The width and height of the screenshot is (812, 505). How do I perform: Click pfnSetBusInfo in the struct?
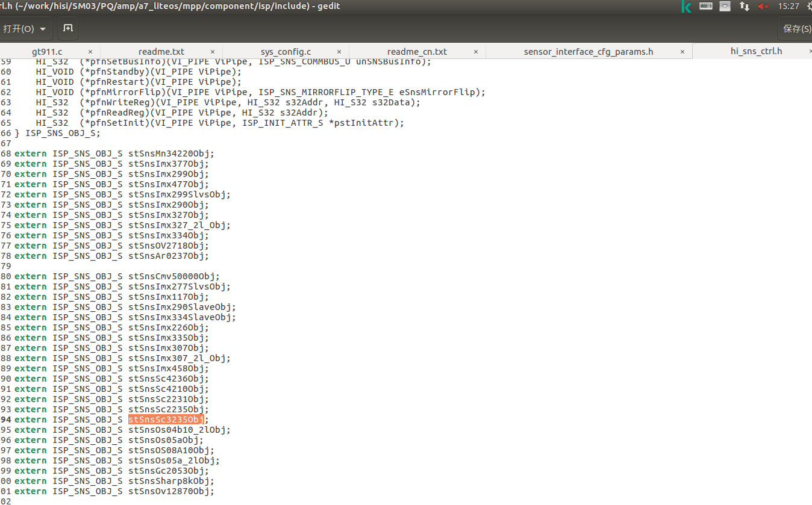(x=122, y=61)
